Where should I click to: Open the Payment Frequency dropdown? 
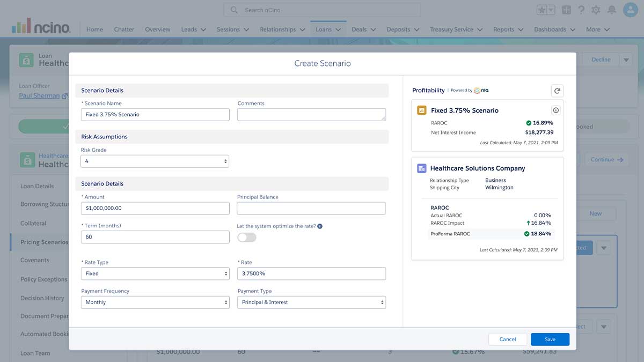point(155,302)
